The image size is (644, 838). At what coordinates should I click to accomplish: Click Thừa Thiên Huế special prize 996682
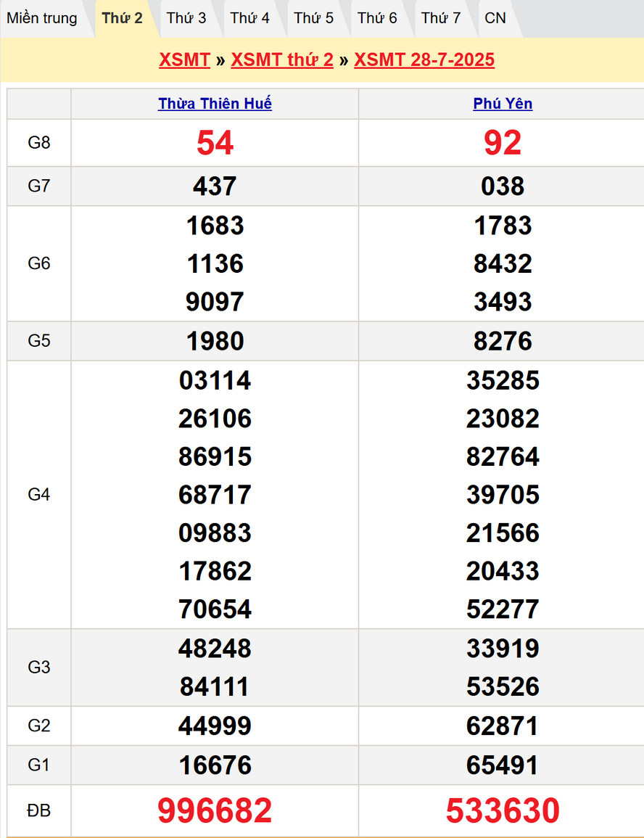tap(215, 810)
